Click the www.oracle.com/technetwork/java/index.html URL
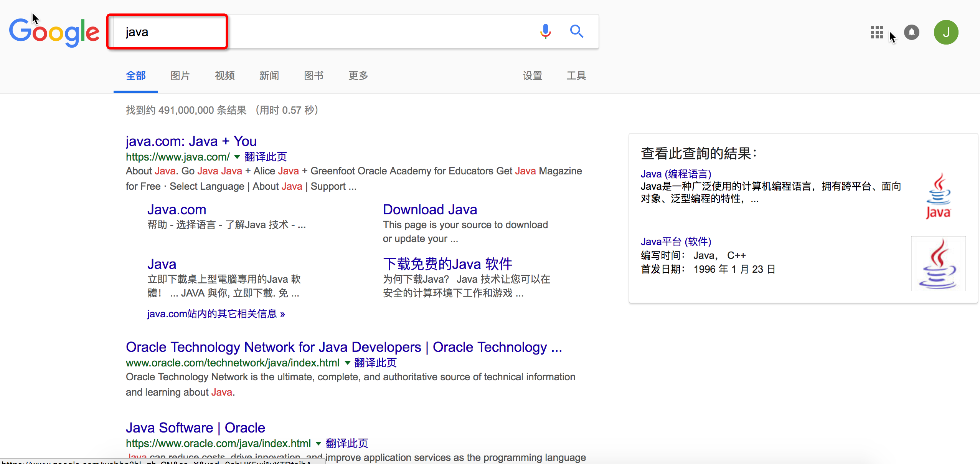 pyautogui.click(x=233, y=363)
